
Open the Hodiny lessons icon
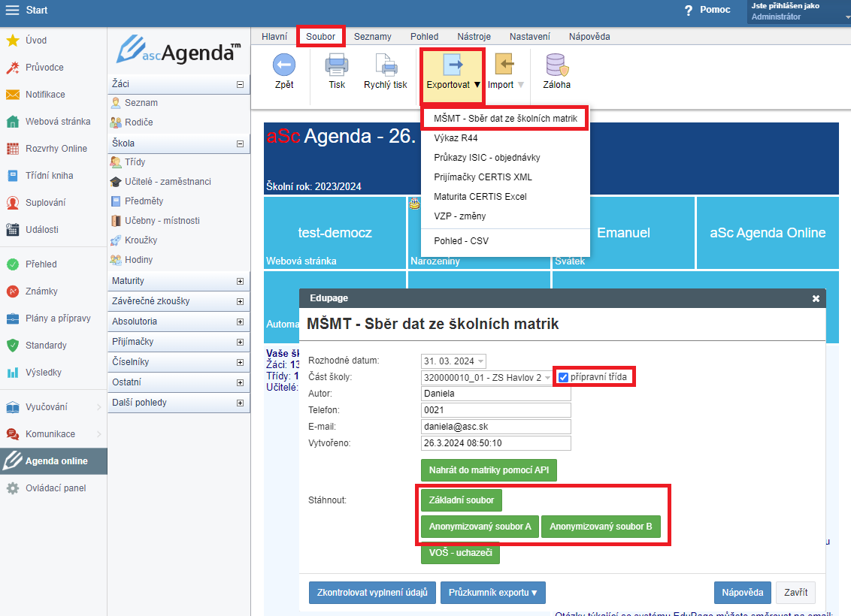(x=116, y=260)
